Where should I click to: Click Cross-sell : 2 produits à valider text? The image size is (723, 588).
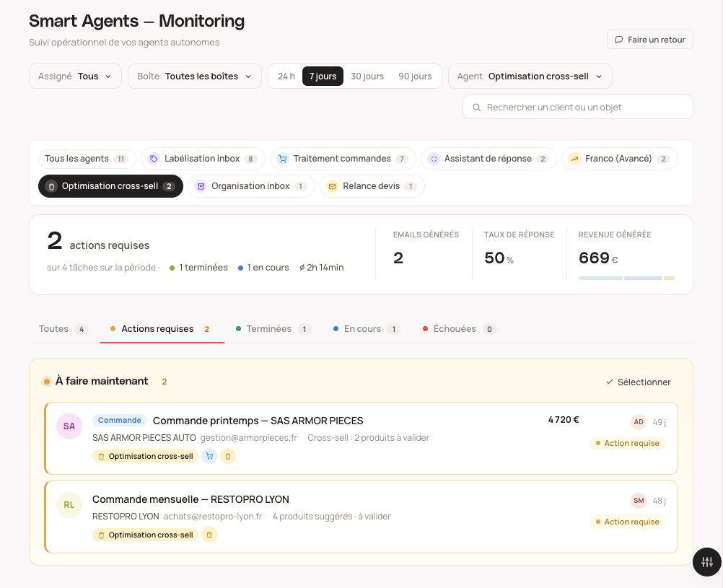point(368,438)
